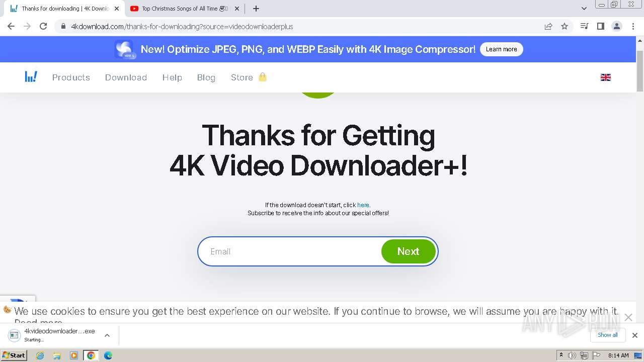
Task: Dismiss the cookie notice with X
Action: (x=628, y=317)
